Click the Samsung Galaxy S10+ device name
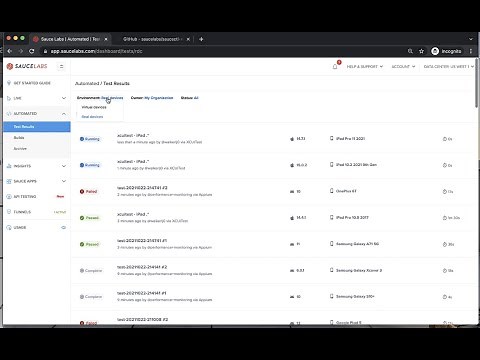The height and width of the screenshot is (360, 480). pyautogui.click(x=355, y=296)
